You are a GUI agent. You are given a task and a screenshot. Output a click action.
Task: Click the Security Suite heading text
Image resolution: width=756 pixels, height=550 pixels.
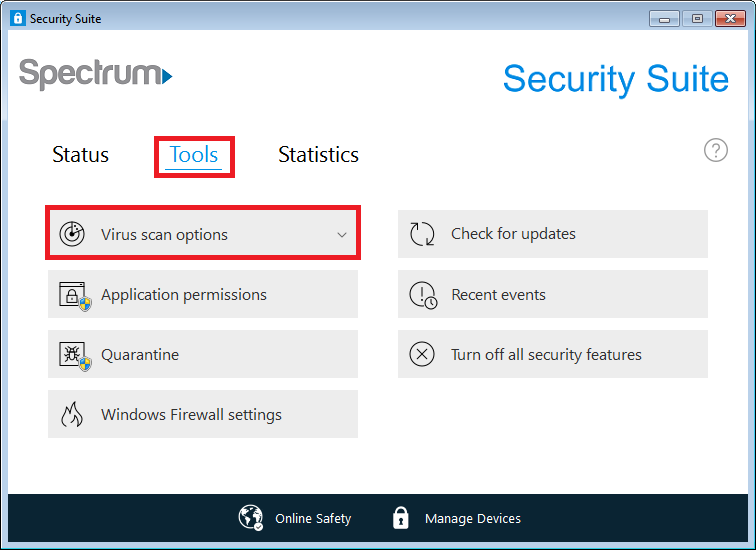click(x=616, y=79)
